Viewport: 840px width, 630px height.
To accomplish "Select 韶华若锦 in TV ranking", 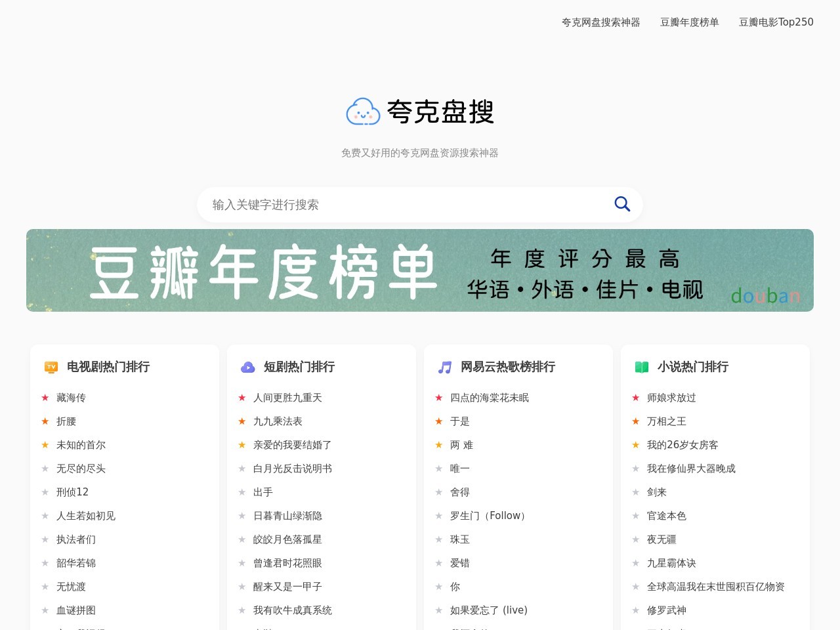I will tap(76, 563).
